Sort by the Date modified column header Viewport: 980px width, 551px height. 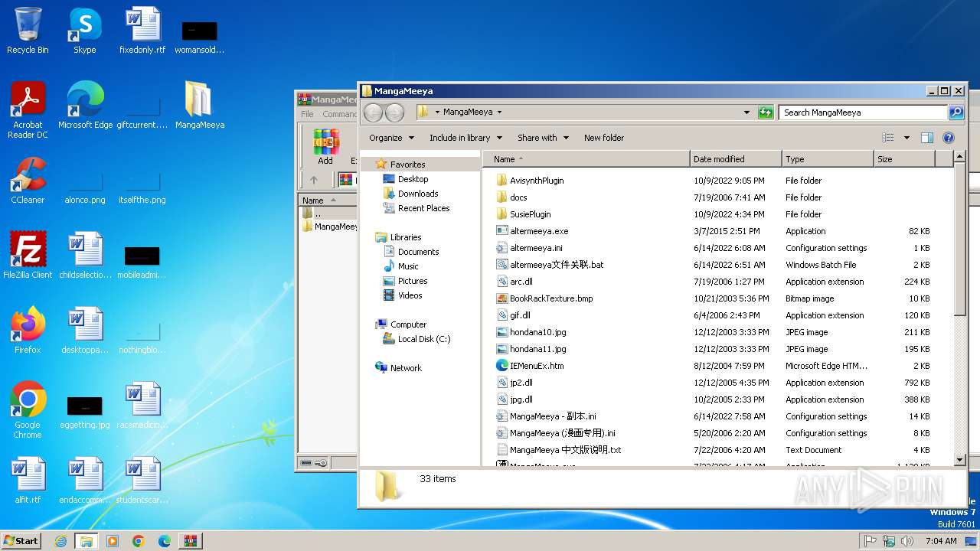[x=736, y=159]
